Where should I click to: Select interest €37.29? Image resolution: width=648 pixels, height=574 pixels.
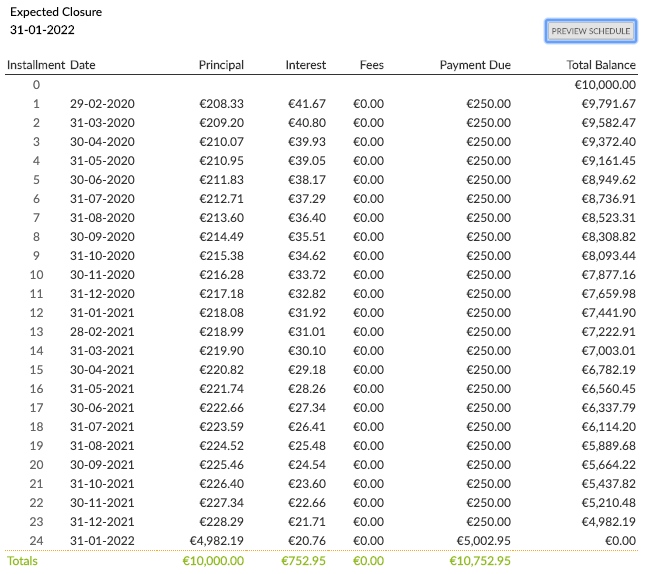(307, 199)
